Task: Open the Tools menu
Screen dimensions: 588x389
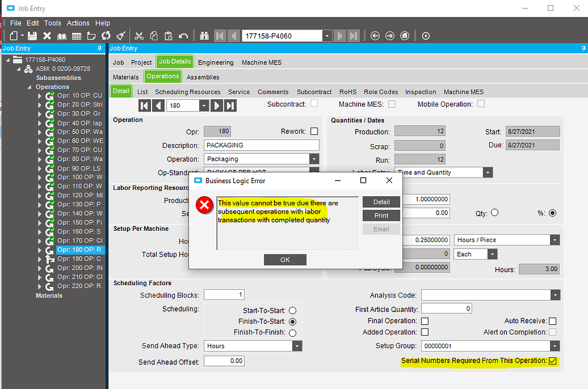Action: tap(52, 23)
